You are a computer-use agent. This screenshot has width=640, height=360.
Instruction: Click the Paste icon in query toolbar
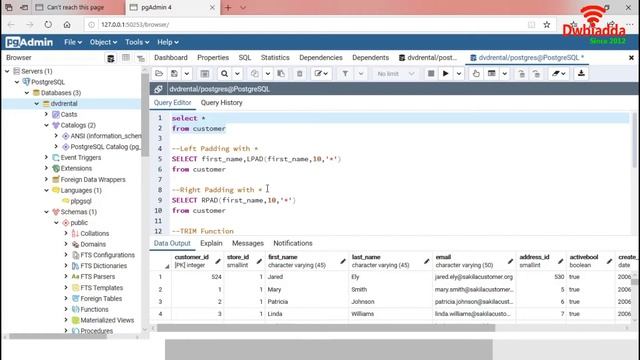coord(281,73)
